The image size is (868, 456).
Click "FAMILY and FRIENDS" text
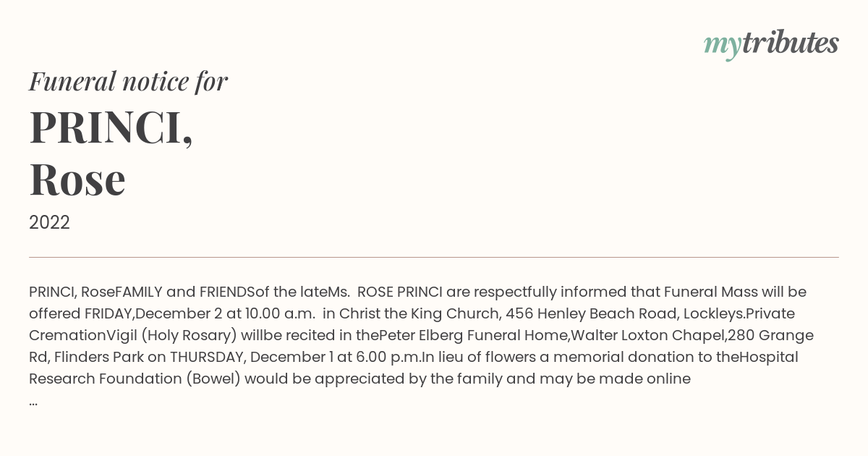(185, 292)
